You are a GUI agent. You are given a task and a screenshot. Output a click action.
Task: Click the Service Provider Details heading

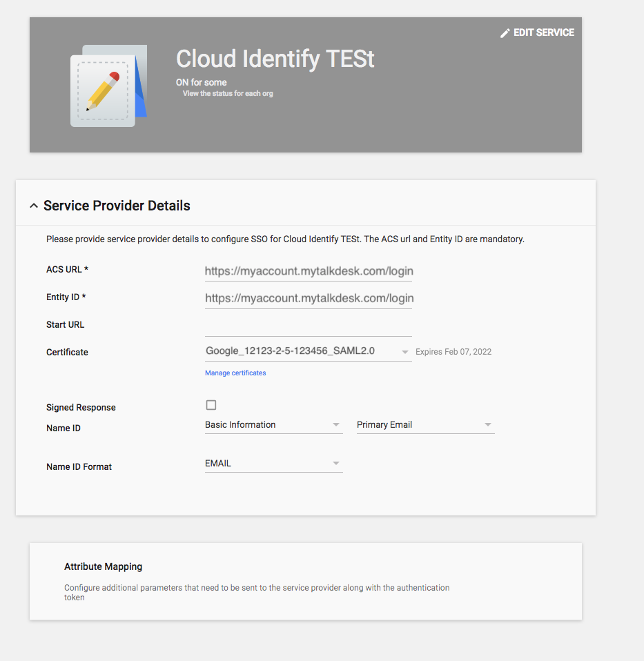pyautogui.click(x=117, y=206)
